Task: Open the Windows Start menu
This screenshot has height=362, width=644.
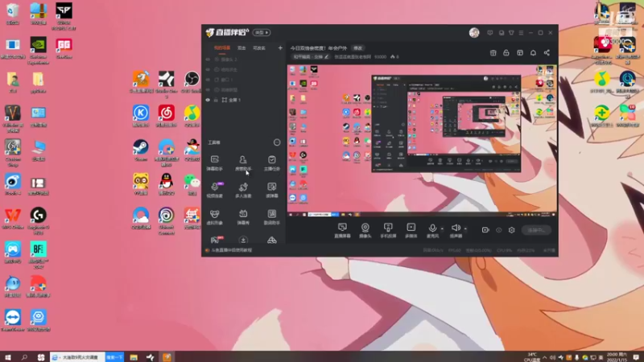Action: tap(7, 357)
